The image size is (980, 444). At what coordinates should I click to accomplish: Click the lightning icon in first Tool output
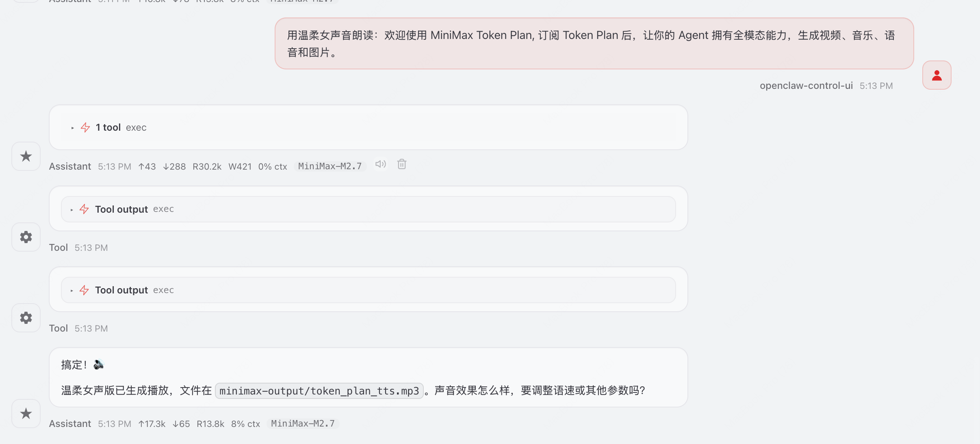(84, 209)
